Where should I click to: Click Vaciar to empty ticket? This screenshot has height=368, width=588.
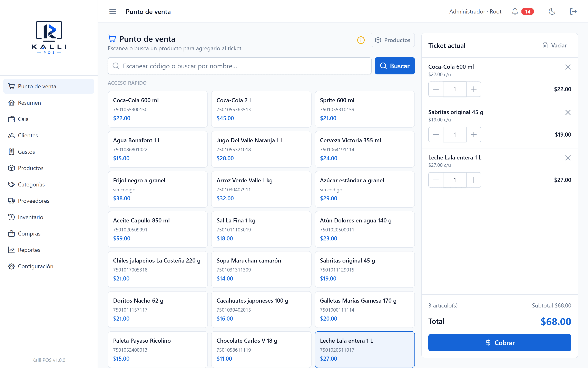[555, 45]
